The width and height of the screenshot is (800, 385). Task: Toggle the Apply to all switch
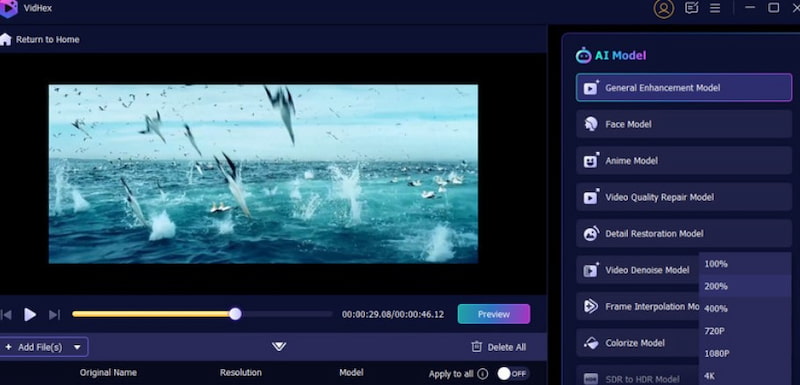(513, 374)
